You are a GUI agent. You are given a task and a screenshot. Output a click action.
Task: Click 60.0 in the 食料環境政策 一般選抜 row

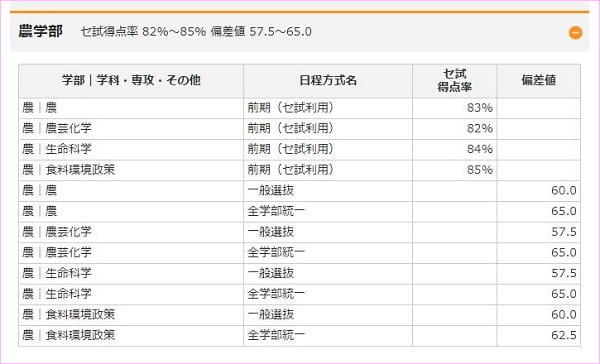point(564,315)
